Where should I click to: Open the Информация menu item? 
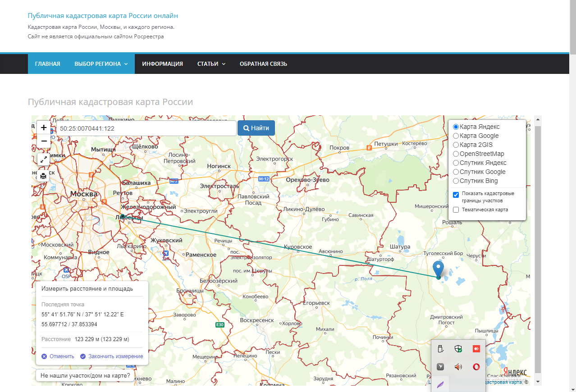[x=162, y=64]
